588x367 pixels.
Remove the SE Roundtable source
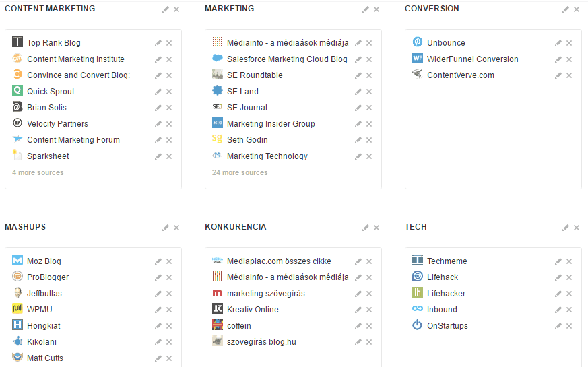tap(369, 75)
